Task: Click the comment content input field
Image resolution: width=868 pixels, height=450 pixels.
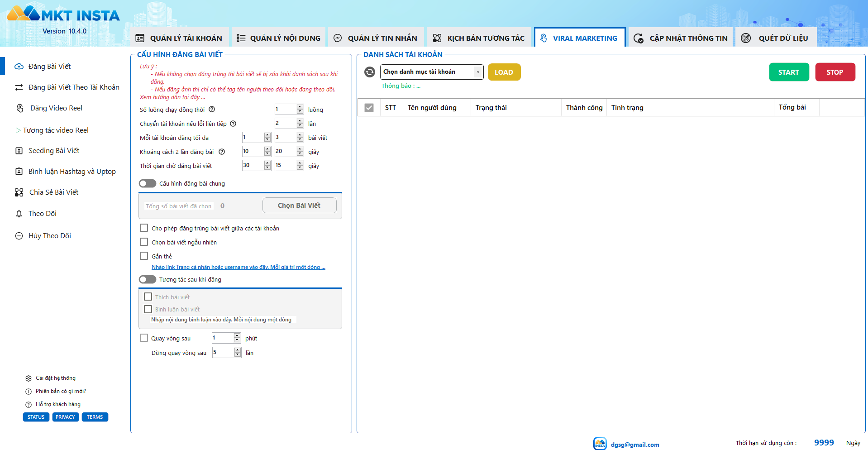Action: coord(223,320)
